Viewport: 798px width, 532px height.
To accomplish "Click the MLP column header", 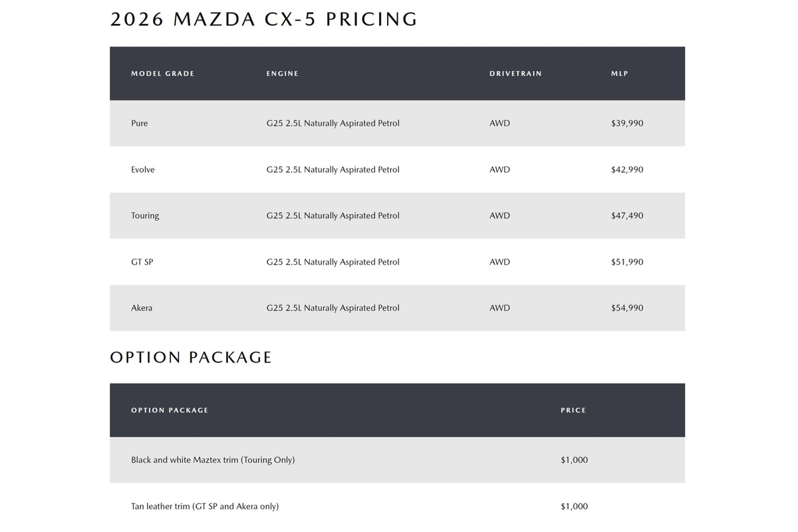I will pos(619,74).
